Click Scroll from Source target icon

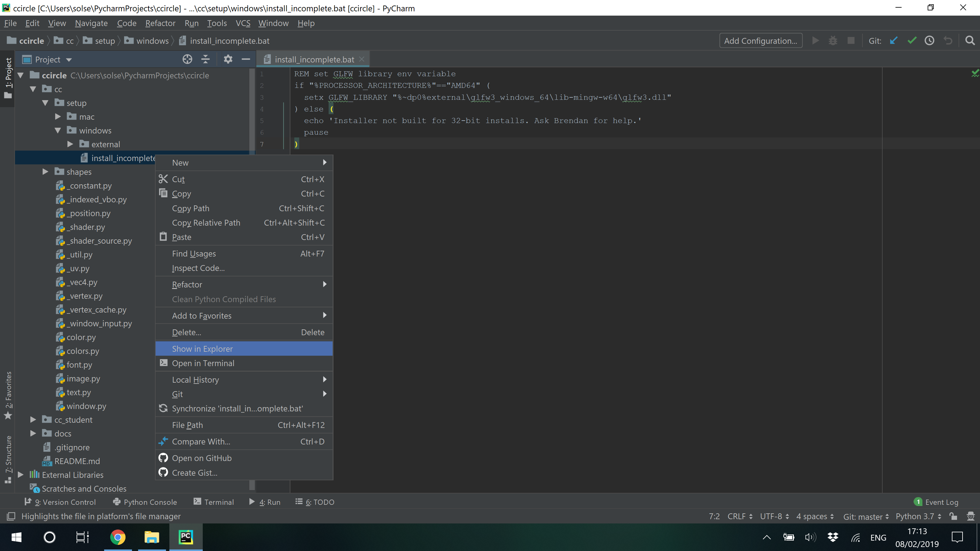[x=187, y=59]
